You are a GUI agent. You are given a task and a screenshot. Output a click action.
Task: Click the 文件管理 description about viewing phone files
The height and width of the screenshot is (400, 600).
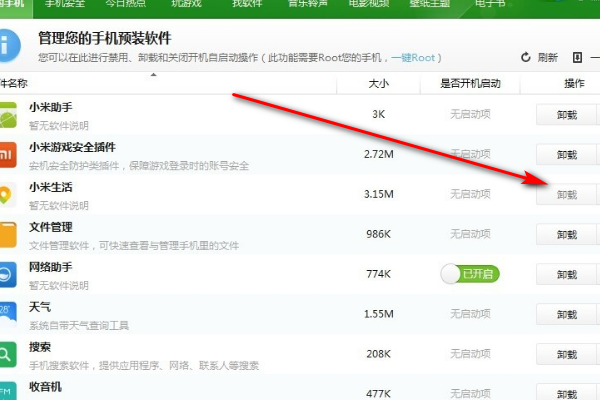[134, 246]
